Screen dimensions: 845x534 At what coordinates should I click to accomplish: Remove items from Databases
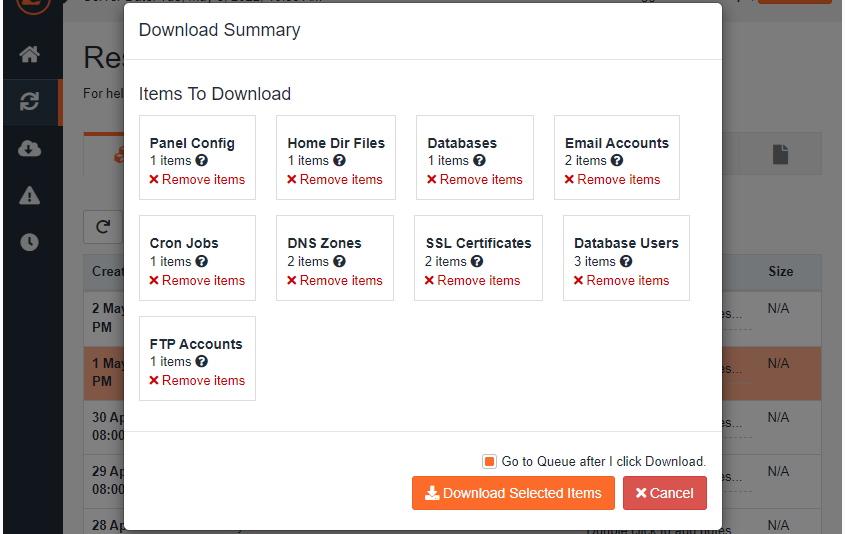coord(475,179)
